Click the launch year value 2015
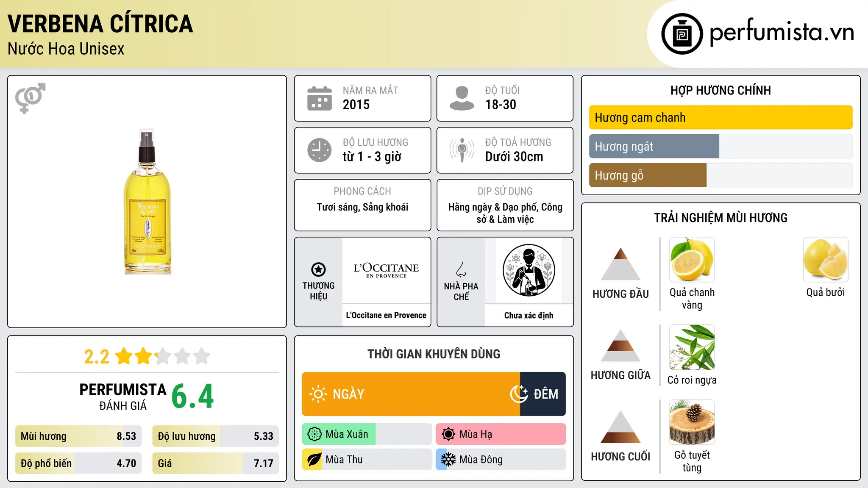 point(356,105)
